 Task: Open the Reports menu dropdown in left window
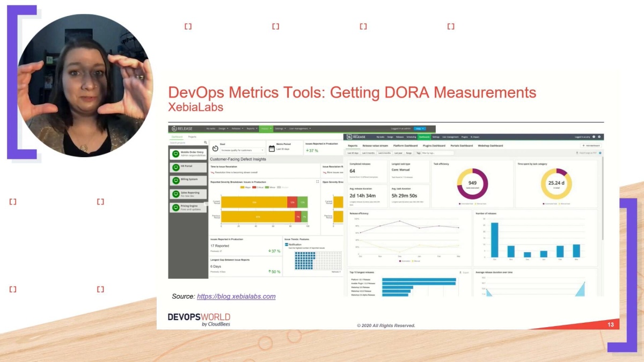[252, 128]
